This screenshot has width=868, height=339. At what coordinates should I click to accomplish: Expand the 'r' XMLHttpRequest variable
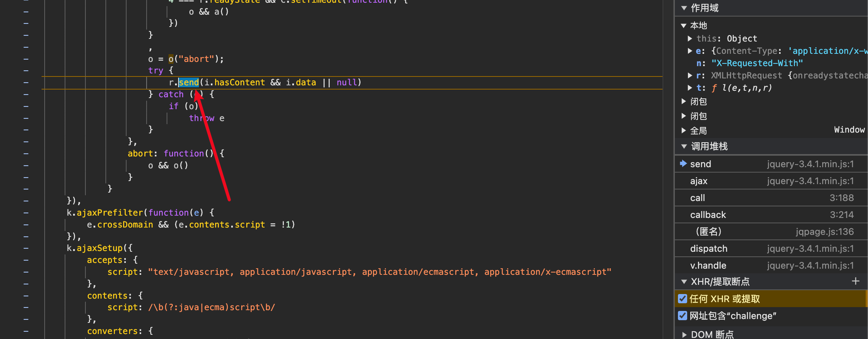[x=690, y=75]
